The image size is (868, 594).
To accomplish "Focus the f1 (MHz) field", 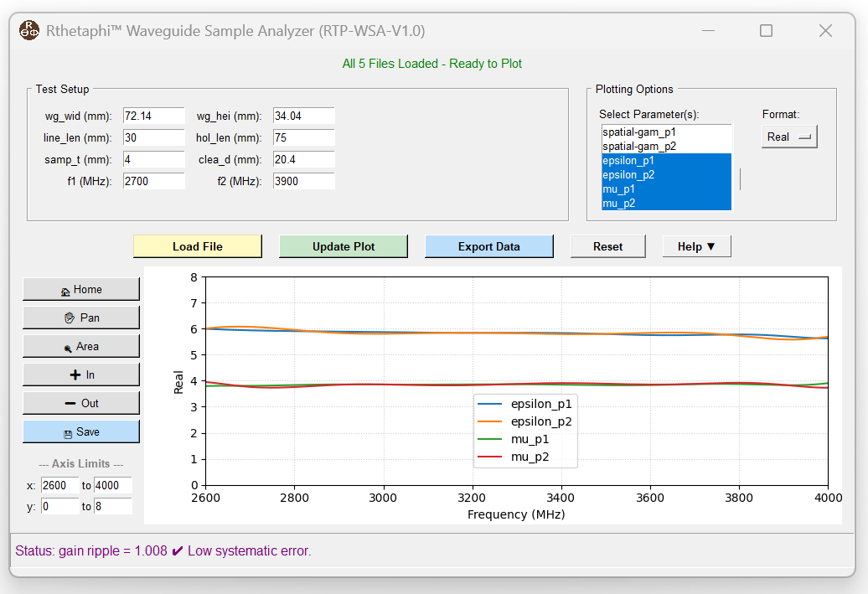I will [154, 181].
